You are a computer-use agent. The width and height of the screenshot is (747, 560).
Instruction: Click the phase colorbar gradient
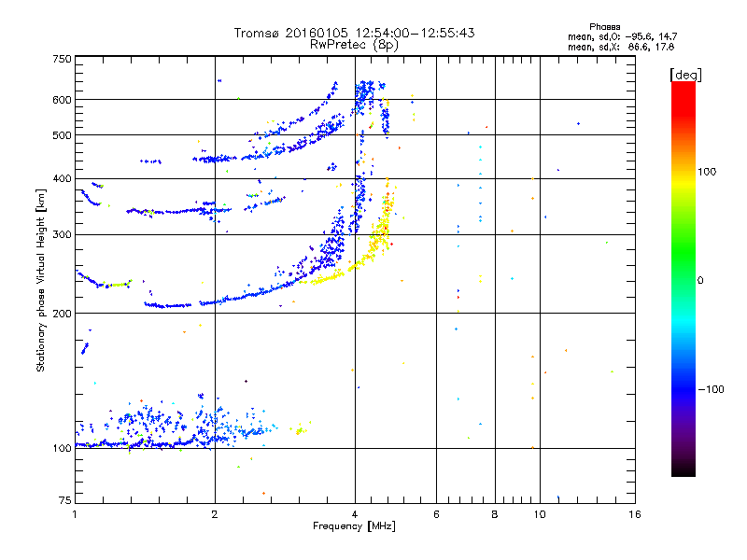coord(684,279)
